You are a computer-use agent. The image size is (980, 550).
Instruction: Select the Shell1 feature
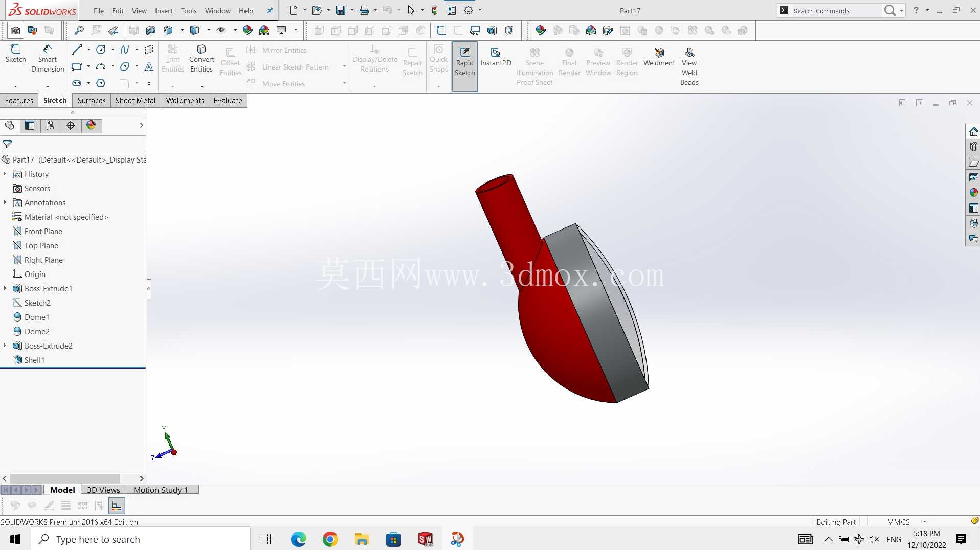point(34,360)
